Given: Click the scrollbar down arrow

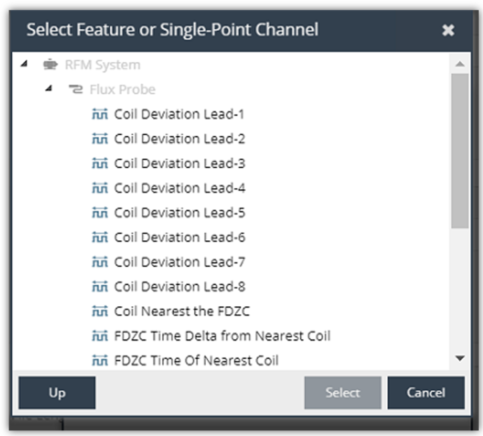Looking at the screenshot, I should pos(460,358).
